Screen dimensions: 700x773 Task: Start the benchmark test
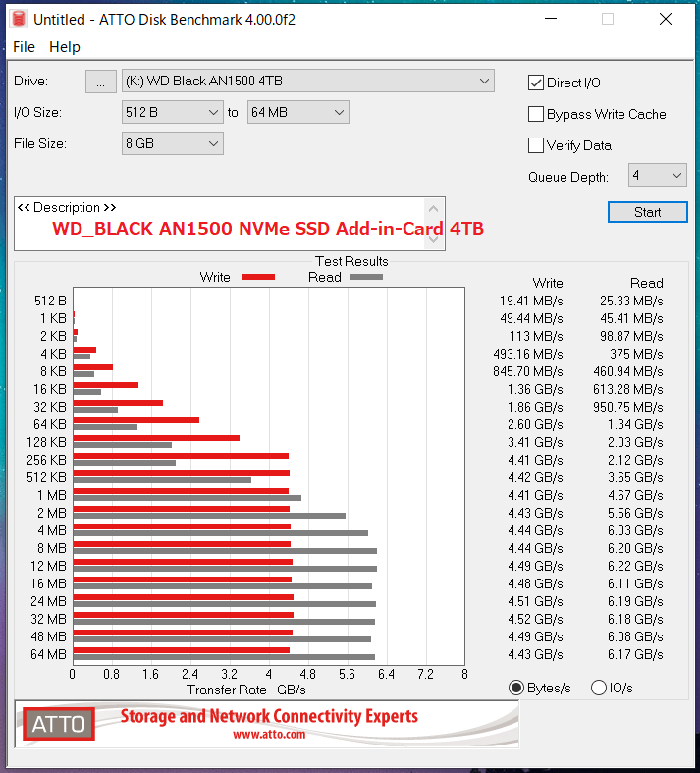pyautogui.click(x=647, y=212)
